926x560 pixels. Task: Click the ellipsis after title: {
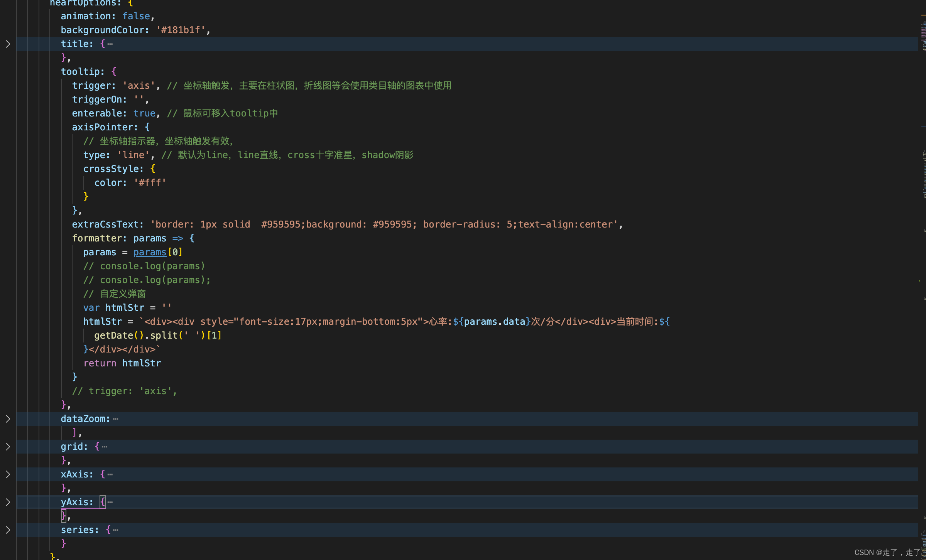pyautogui.click(x=110, y=44)
